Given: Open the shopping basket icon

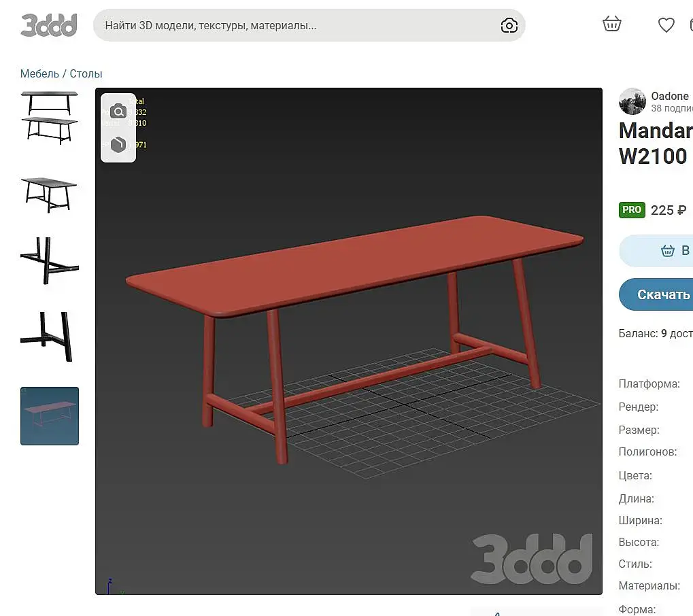Looking at the screenshot, I should pyautogui.click(x=611, y=24).
